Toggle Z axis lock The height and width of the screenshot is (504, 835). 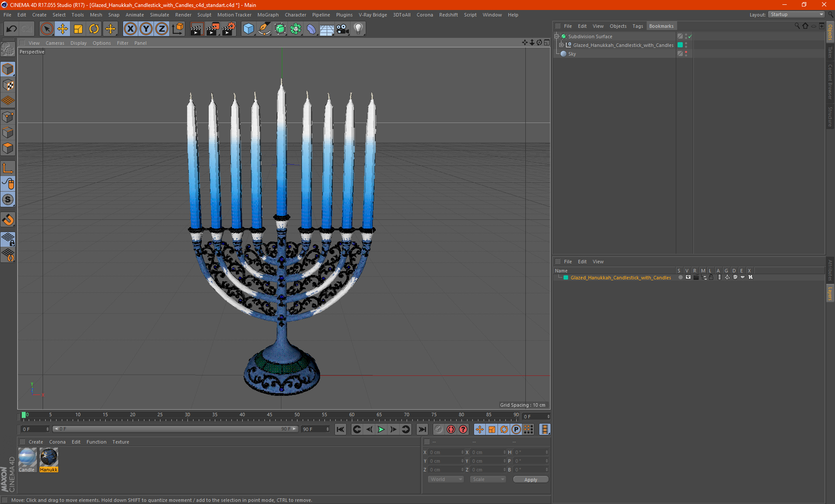[162, 29]
